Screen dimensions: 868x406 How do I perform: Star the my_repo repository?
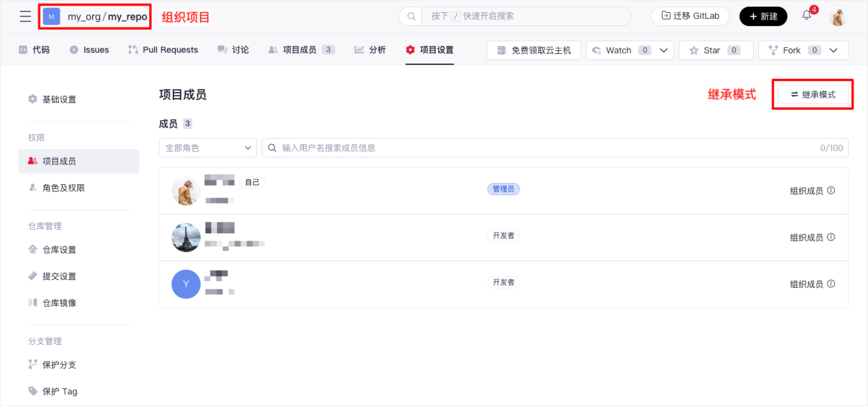[716, 50]
